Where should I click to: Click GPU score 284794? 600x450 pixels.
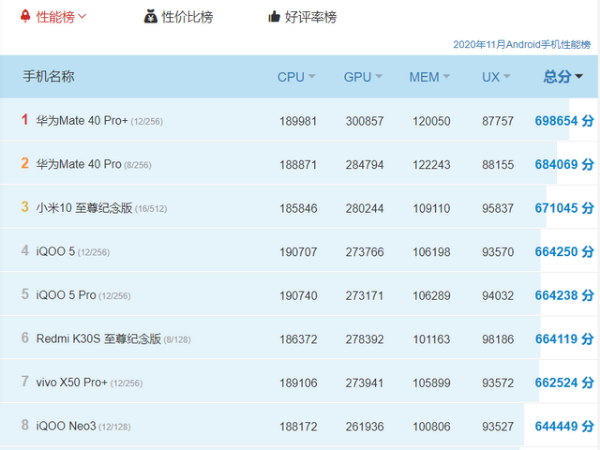365,165
